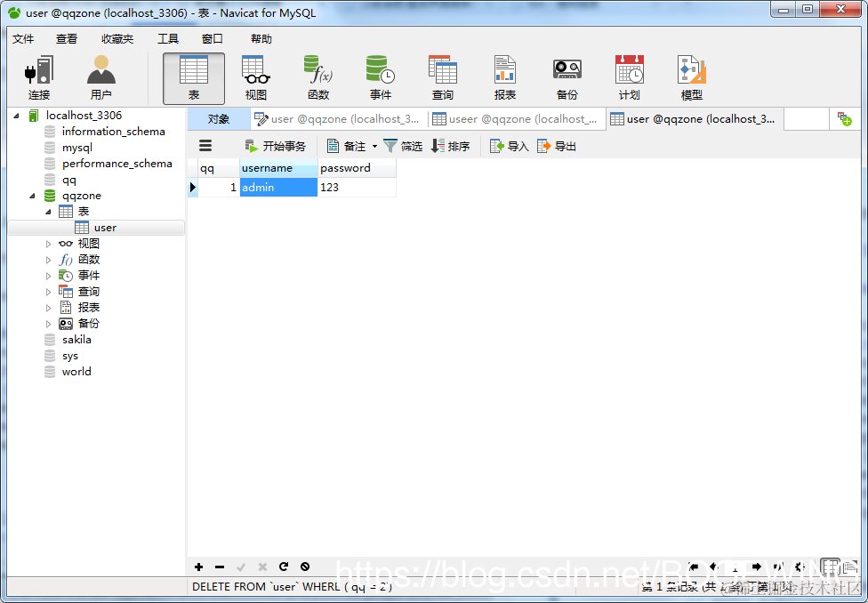
Task: Click the new tab icon at tab bar end
Action: click(844, 118)
